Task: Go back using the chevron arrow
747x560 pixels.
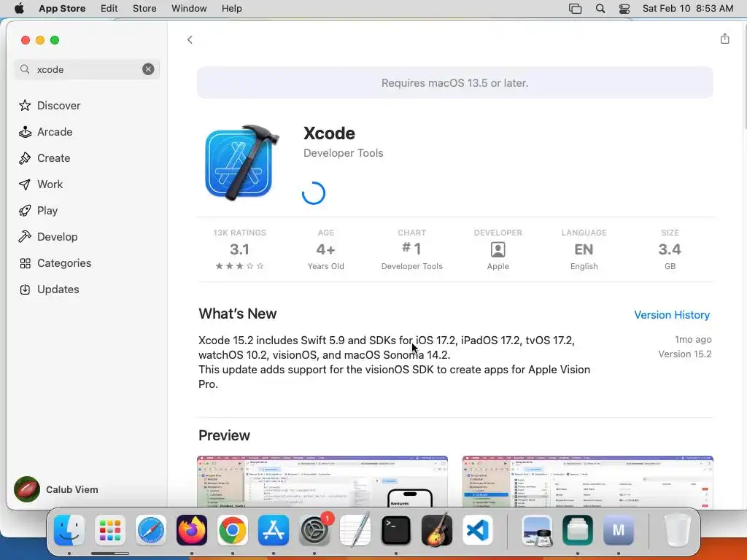Action: tap(190, 39)
